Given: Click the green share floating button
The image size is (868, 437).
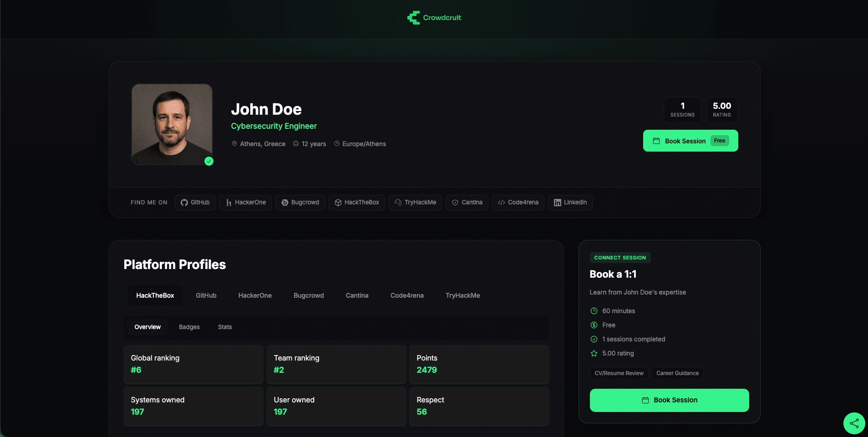Looking at the screenshot, I should click(854, 423).
